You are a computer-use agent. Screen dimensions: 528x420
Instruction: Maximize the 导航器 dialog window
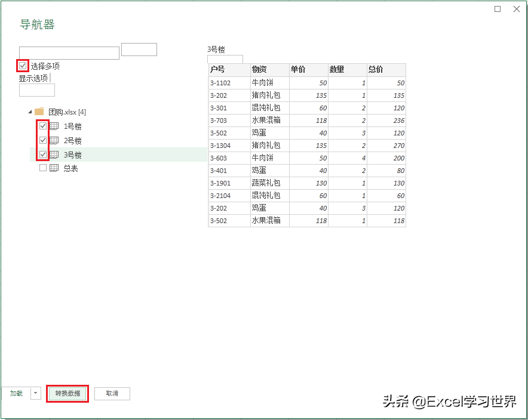498,9
